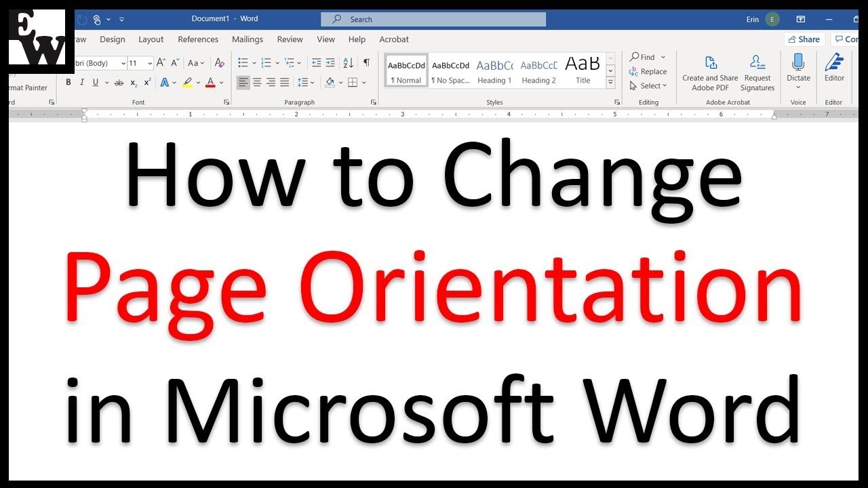Insert a bulleted list
The width and height of the screenshot is (868, 488).
click(243, 63)
